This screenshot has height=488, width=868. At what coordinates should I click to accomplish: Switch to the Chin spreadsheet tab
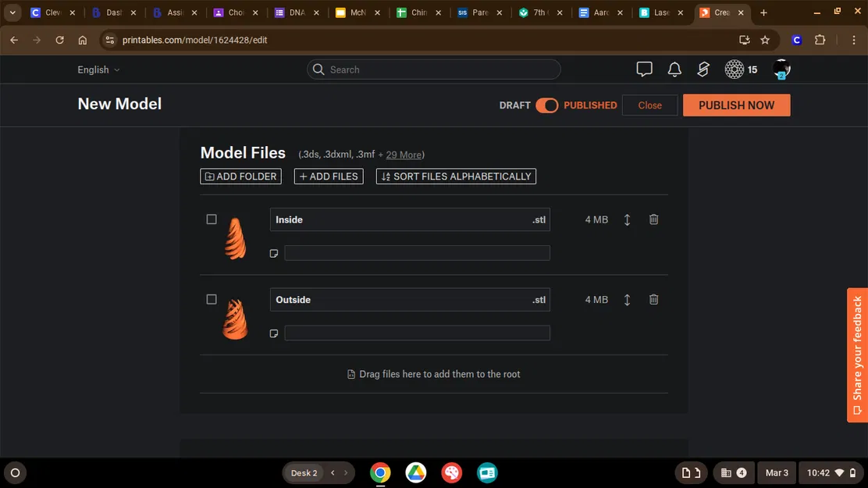coord(418,12)
